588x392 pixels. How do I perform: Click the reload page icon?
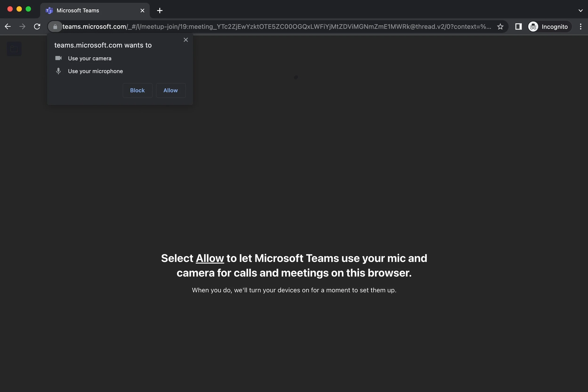[x=37, y=26]
